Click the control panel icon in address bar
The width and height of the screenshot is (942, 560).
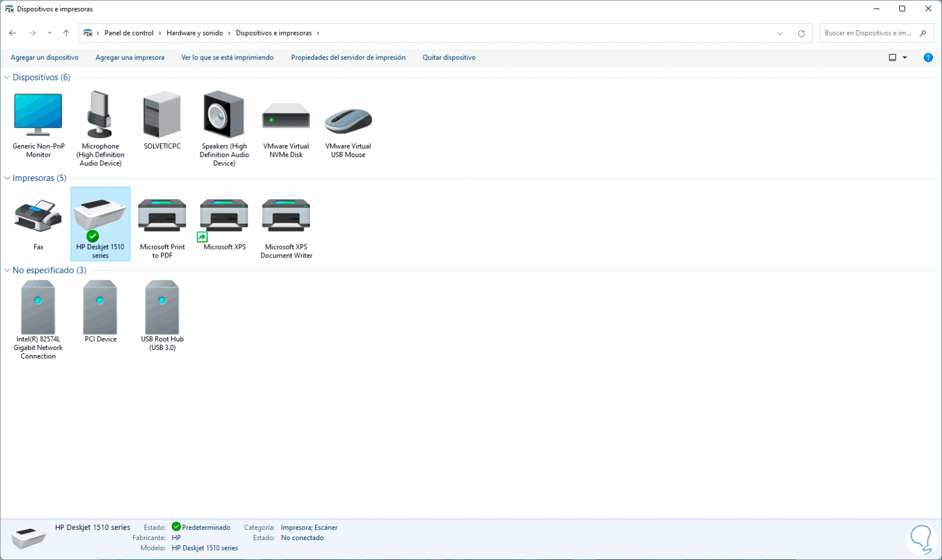coord(88,33)
